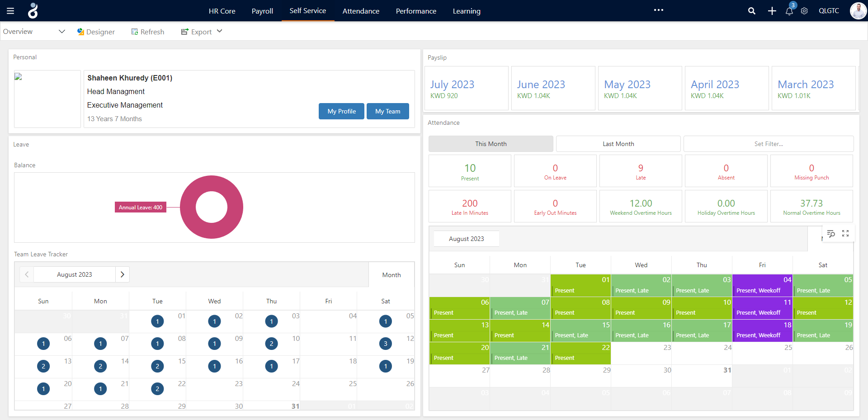The height and width of the screenshot is (420, 868).
Task: Advance Team Leave Tracker to next month
Action: click(122, 274)
